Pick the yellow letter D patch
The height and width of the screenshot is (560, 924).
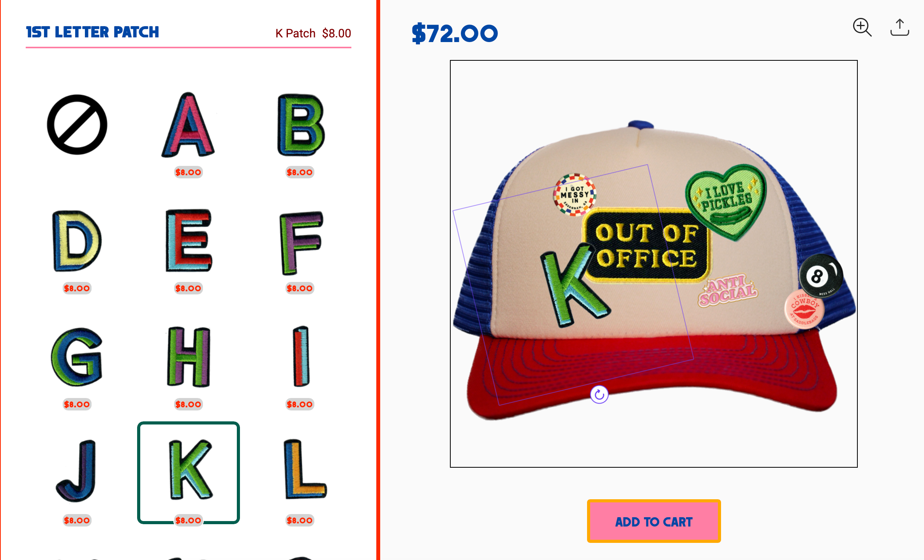coord(77,241)
